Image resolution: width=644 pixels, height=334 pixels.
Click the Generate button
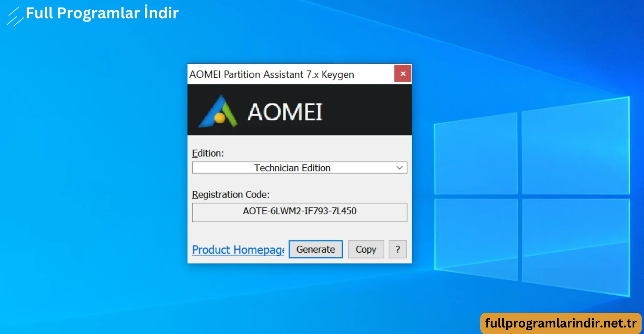[315, 249]
